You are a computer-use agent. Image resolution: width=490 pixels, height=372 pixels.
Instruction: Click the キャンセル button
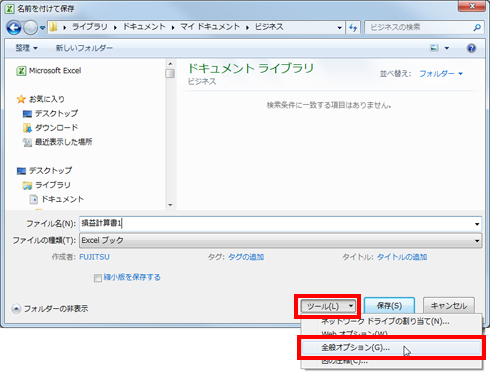pos(449,306)
